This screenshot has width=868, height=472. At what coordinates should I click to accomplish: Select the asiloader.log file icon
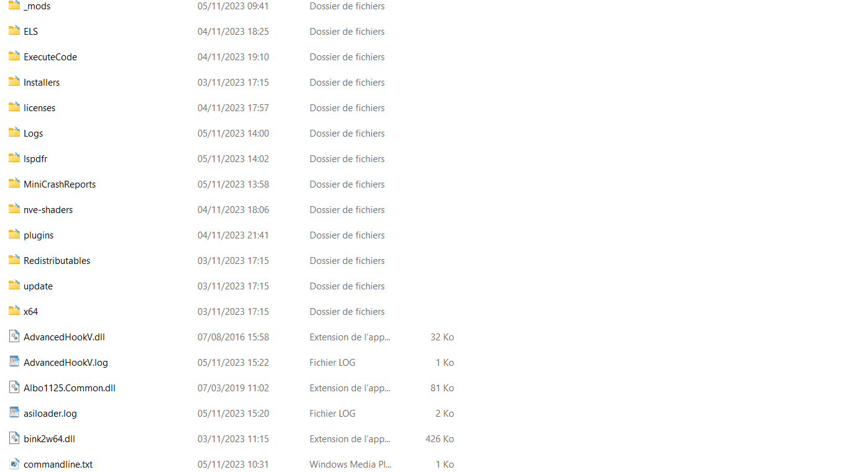[x=14, y=413]
